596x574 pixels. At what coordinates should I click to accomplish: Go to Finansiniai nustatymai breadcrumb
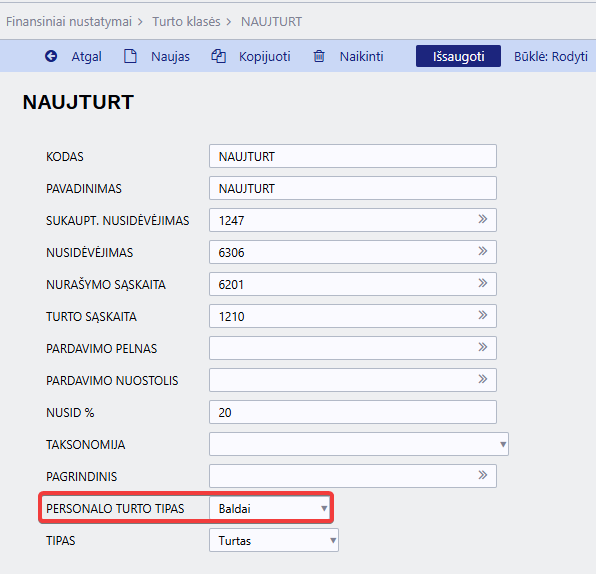69,22
